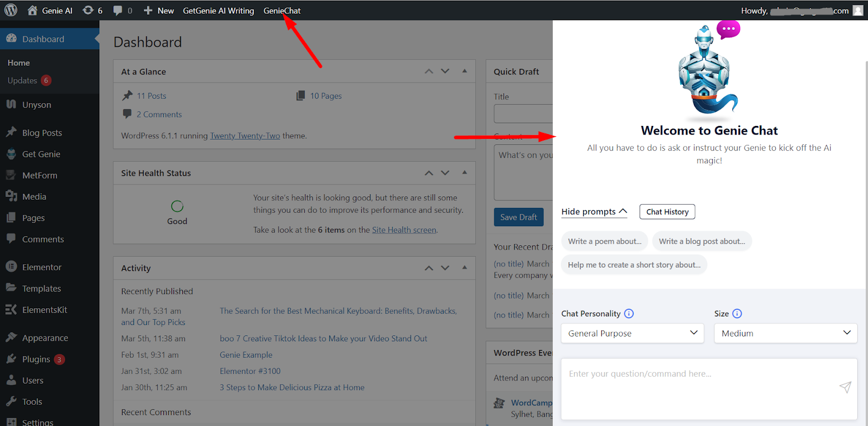Open the updates icon showing 6
Viewport: 868px width, 426px height.
coord(92,10)
